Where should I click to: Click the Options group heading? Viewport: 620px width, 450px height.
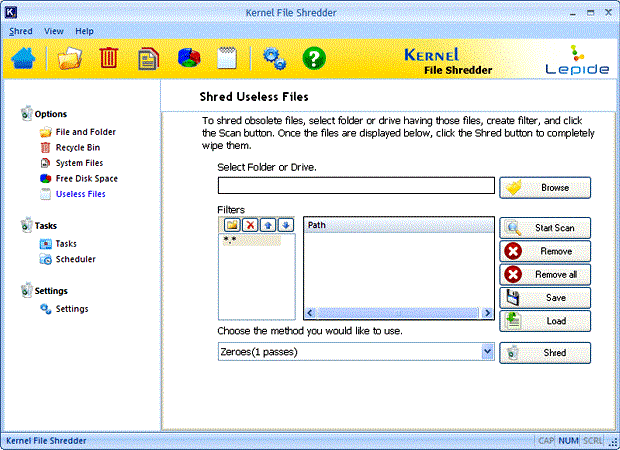tap(51, 114)
